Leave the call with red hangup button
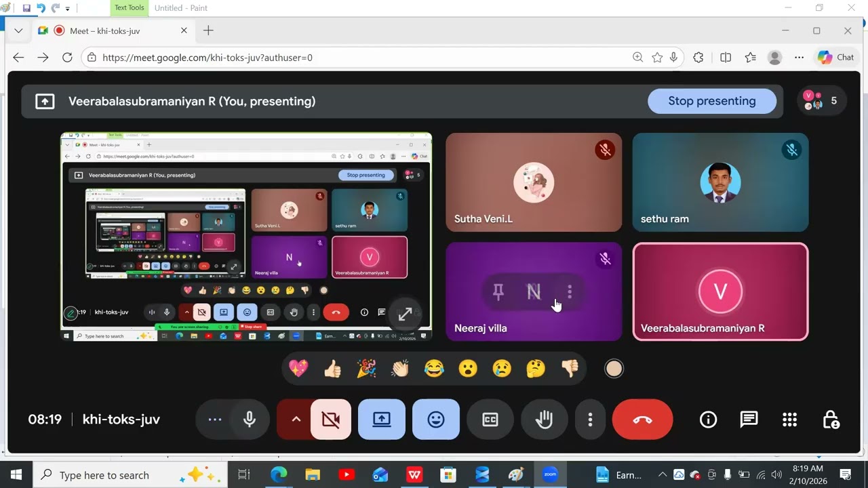 [x=643, y=420]
